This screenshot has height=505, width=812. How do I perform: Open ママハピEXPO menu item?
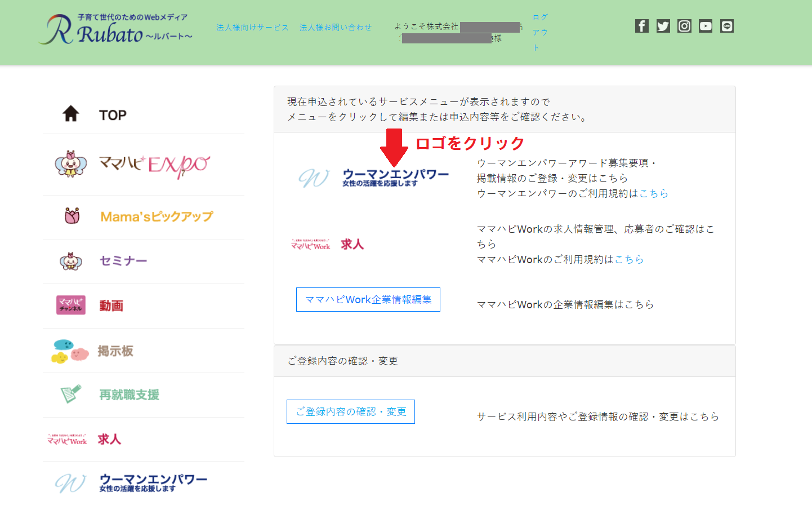[x=154, y=165]
